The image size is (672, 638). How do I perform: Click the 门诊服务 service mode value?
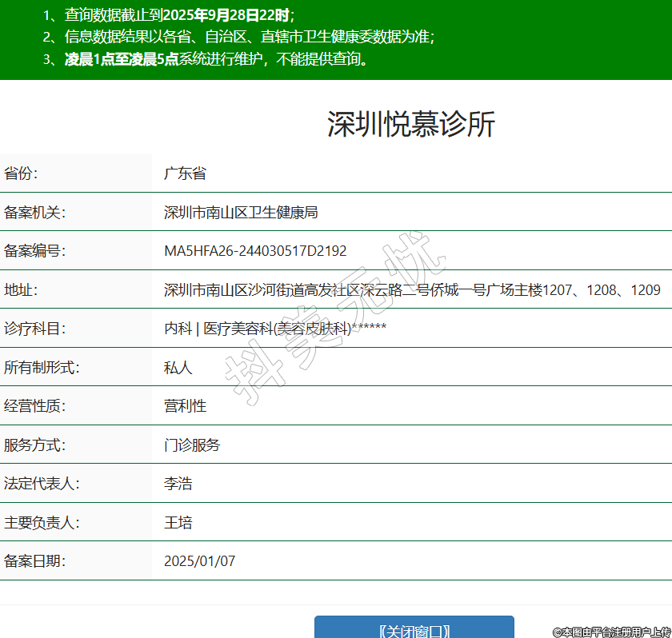pos(192,445)
